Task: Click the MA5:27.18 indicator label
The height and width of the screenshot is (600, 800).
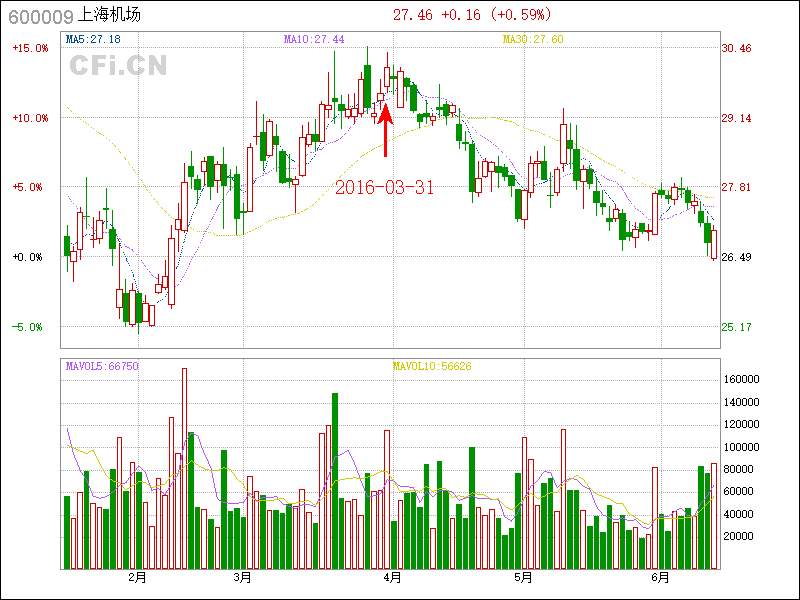Action: click(x=93, y=40)
